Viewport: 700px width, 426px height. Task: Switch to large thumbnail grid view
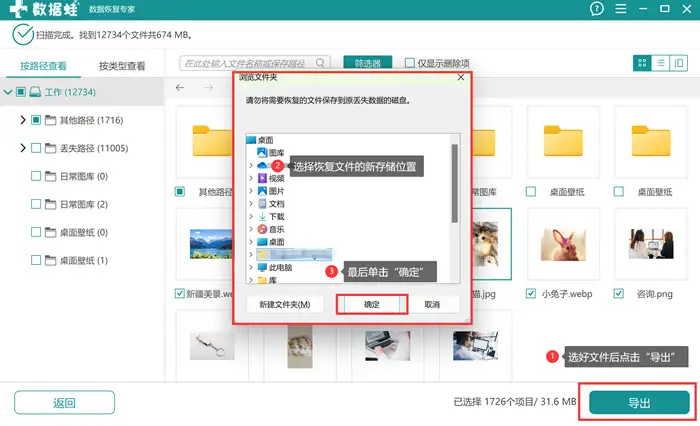point(642,63)
